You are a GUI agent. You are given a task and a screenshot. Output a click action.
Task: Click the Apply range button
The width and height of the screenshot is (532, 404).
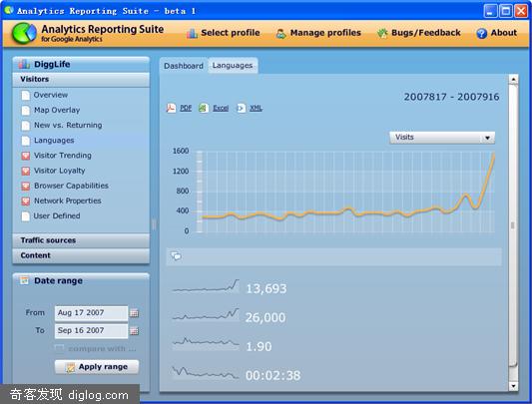[x=97, y=367]
